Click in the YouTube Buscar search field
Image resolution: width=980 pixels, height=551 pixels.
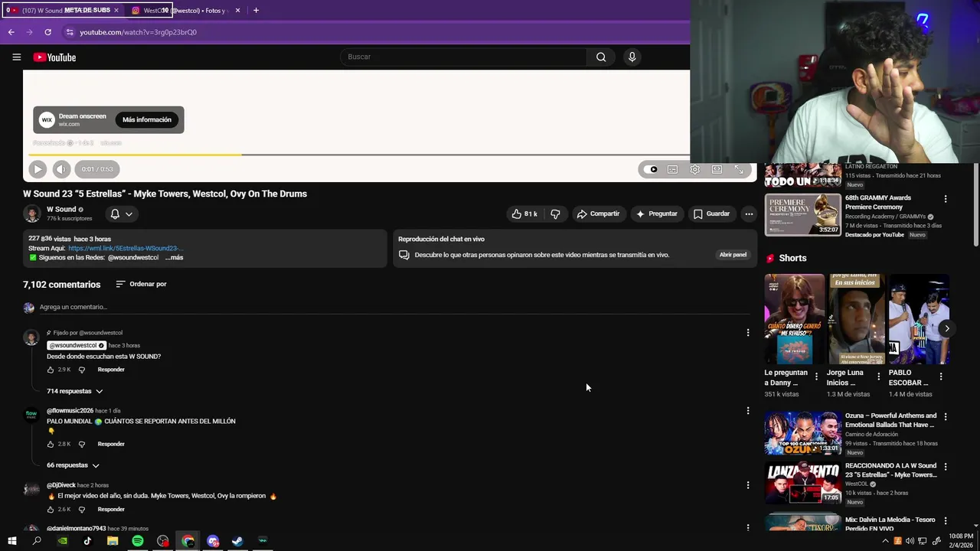click(x=463, y=57)
